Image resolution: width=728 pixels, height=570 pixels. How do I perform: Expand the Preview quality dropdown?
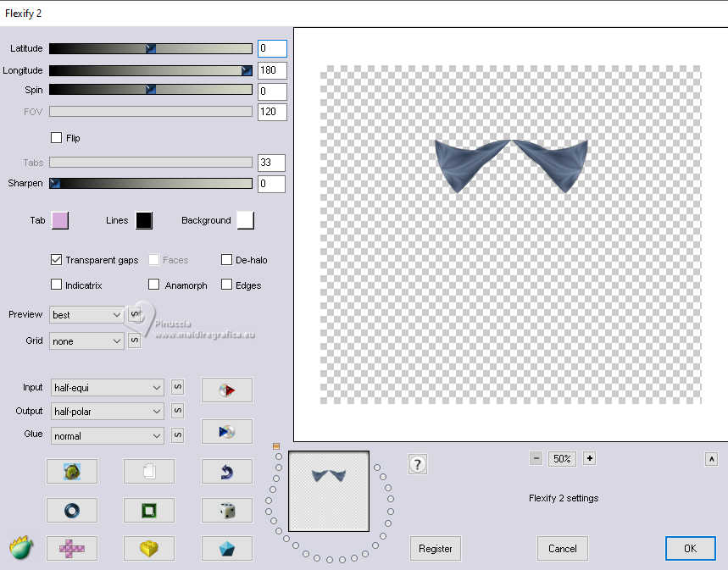87,314
